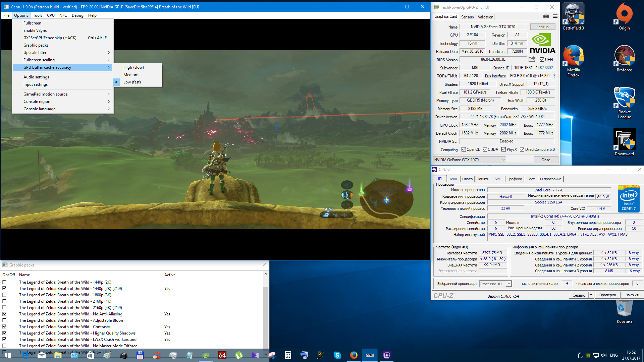
Task: Click the CEMU taskbar icon
Action: tap(370, 355)
